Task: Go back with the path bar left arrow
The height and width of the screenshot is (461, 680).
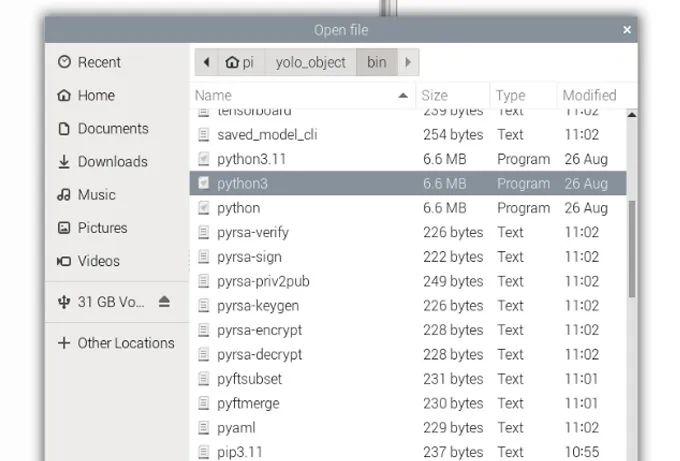Action: pos(206,62)
